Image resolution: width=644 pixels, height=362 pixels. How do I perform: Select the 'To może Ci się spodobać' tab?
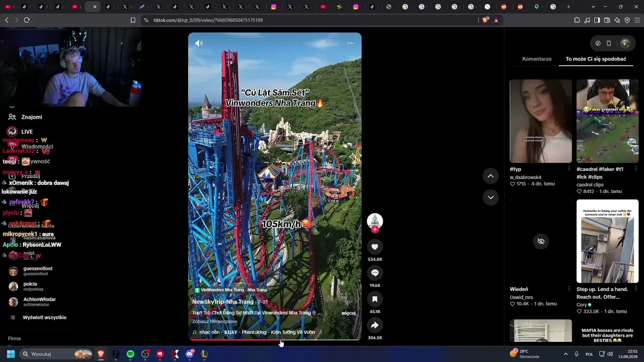[x=596, y=59]
